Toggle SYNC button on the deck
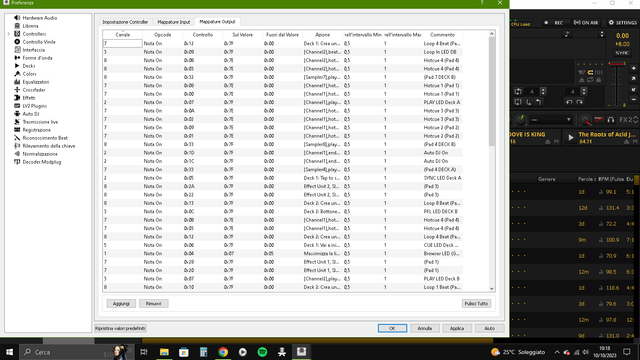The image size is (640, 360). pos(622,53)
